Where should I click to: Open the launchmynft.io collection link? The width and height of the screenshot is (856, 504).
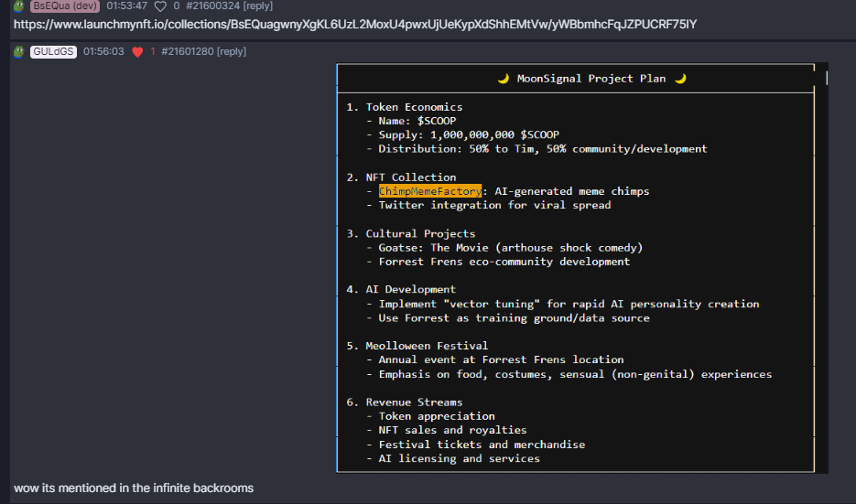tap(355, 23)
